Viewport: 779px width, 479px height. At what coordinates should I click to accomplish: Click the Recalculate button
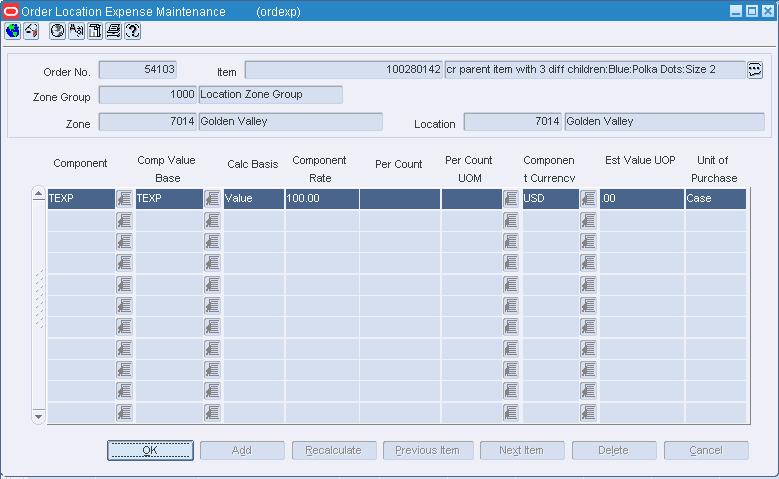click(334, 450)
